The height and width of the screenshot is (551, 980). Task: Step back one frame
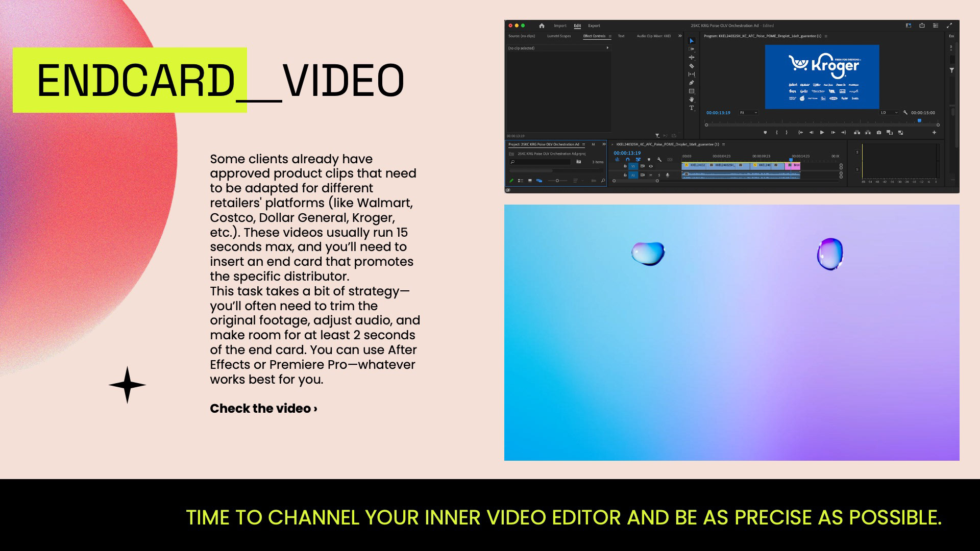(811, 133)
